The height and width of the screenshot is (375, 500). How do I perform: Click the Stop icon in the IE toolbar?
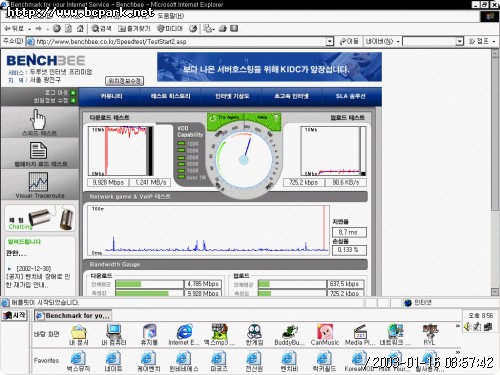[57, 29]
